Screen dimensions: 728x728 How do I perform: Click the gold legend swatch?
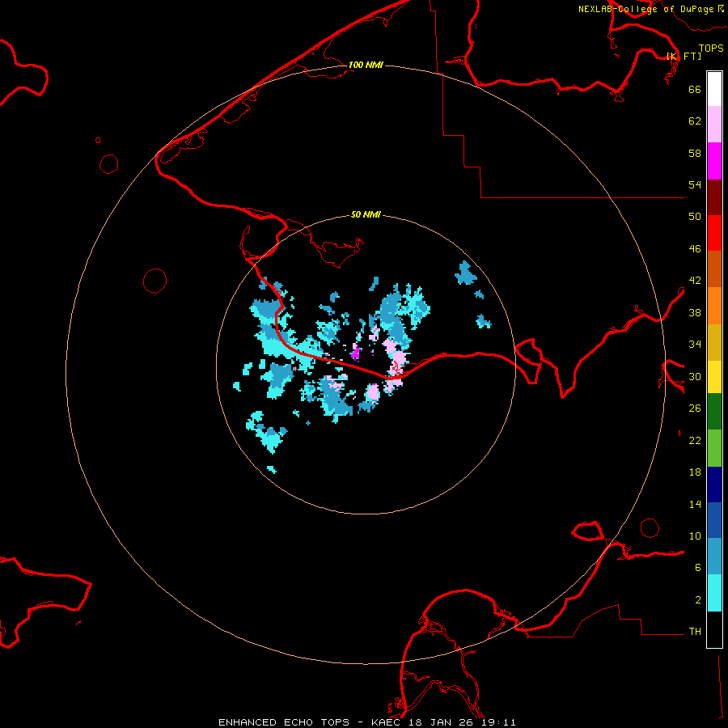coord(714,343)
